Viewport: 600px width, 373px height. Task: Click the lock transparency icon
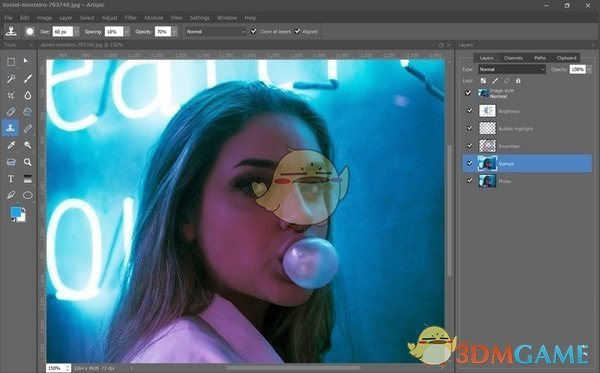click(483, 81)
